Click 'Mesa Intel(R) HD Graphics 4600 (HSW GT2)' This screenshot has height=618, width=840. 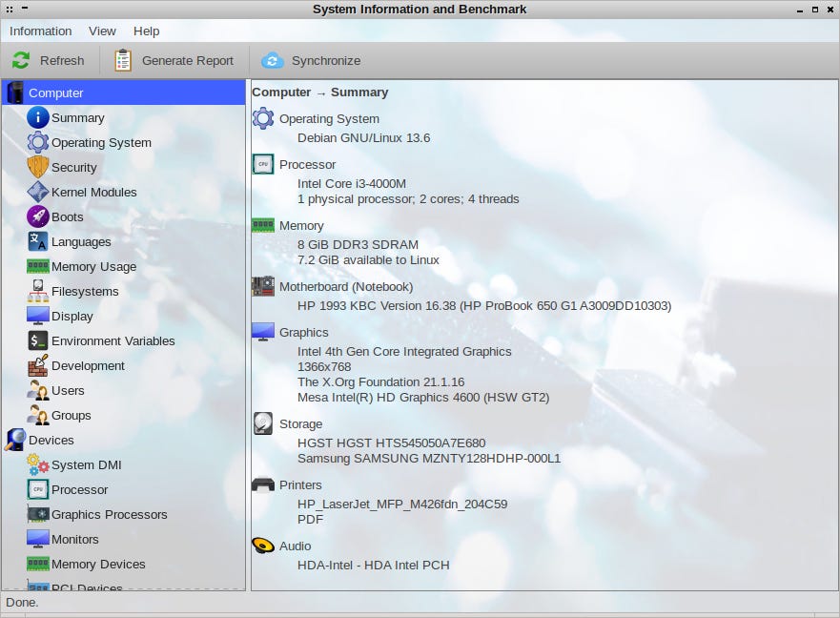coord(423,397)
